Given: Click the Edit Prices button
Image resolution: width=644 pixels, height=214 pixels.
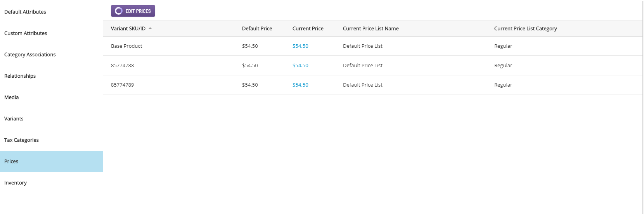Looking at the screenshot, I should tap(133, 11).
